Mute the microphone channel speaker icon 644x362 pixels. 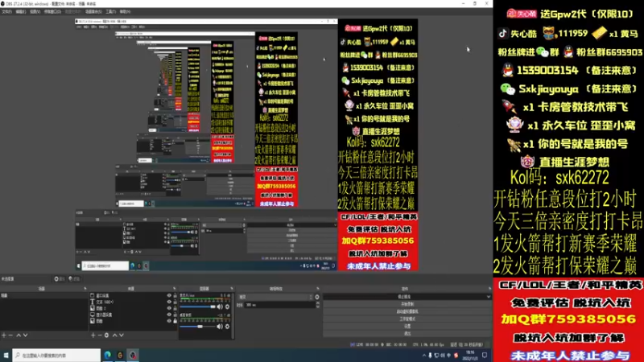220,306
